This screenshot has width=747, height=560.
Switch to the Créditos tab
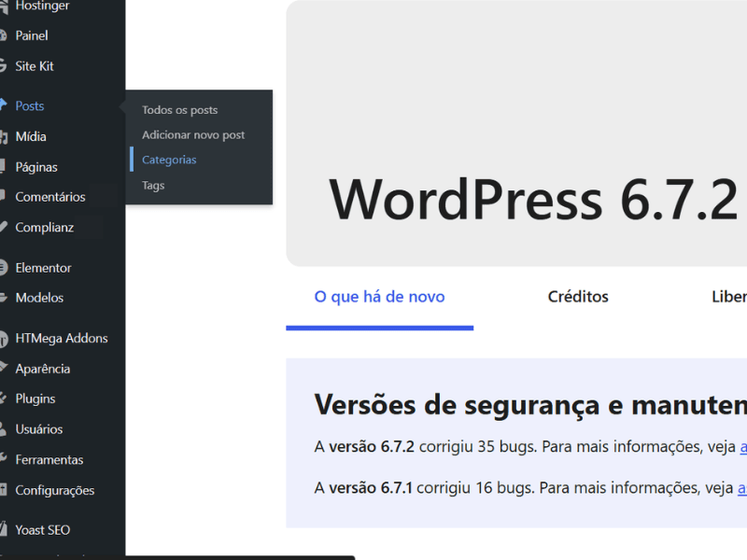tap(578, 297)
